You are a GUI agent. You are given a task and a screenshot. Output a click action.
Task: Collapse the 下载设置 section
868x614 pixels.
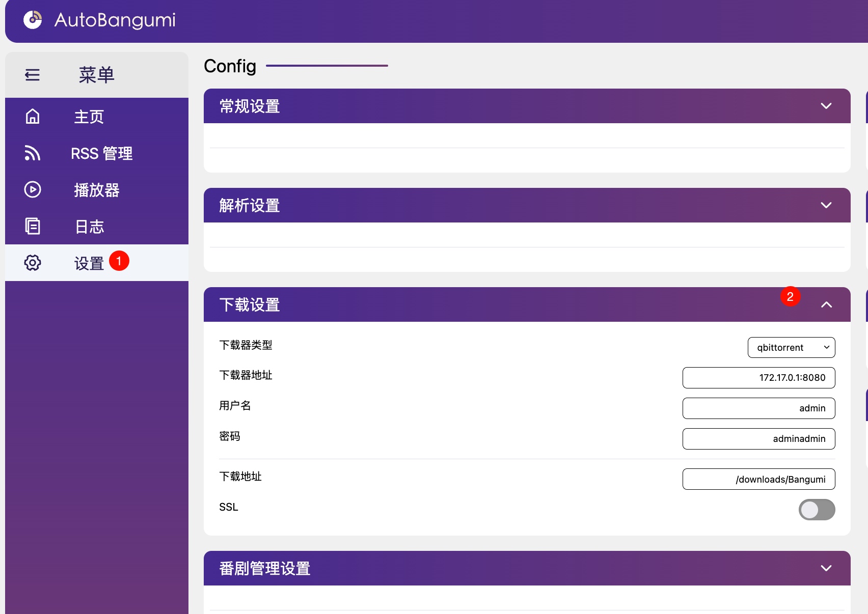827,304
